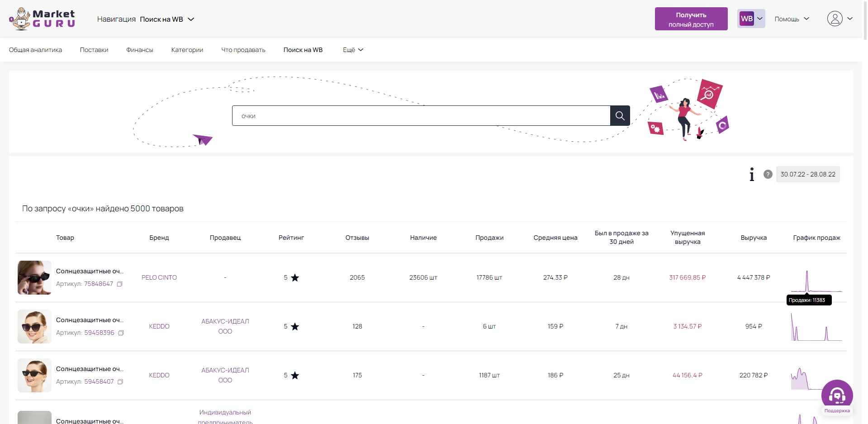Copy article number 59458396
Viewport: 868px width, 424px height.
[x=121, y=333]
